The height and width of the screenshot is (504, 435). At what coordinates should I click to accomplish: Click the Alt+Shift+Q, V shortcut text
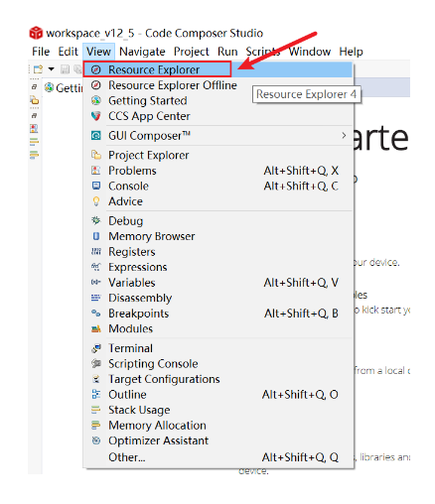click(x=301, y=283)
